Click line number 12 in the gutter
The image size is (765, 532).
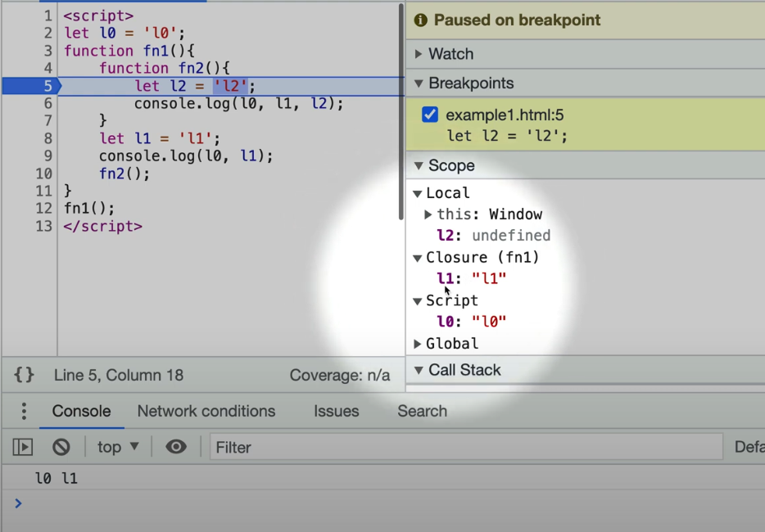click(x=44, y=209)
